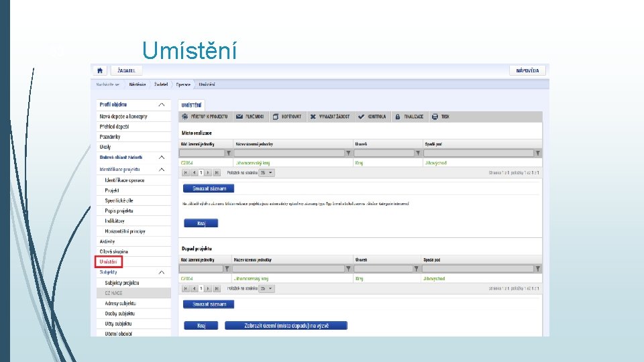Screen dimensions: 644x362
Task: Click Spadá pod filter icon in Místo realizace
Action: point(537,153)
